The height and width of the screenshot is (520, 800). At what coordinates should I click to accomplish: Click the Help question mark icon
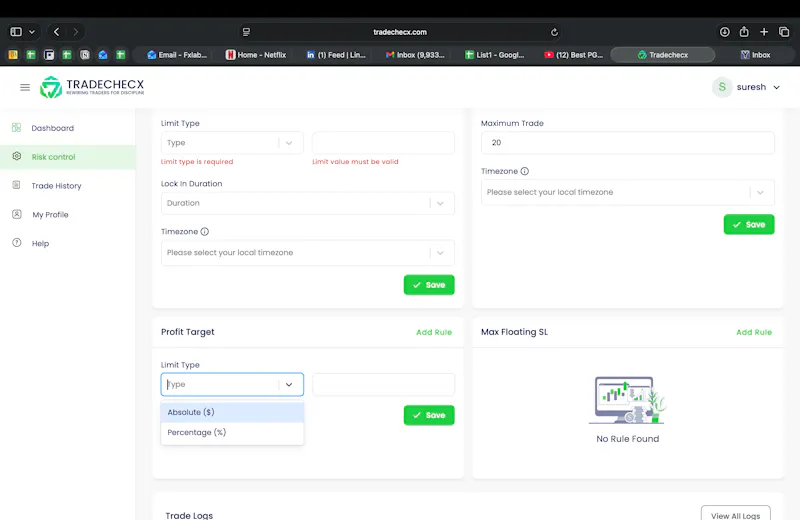(x=17, y=243)
